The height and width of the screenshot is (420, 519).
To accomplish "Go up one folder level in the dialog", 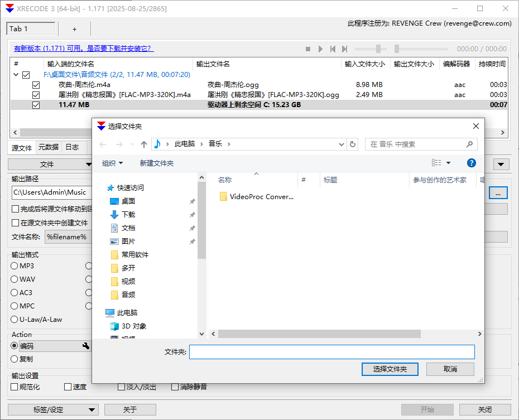I will [x=143, y=144].
